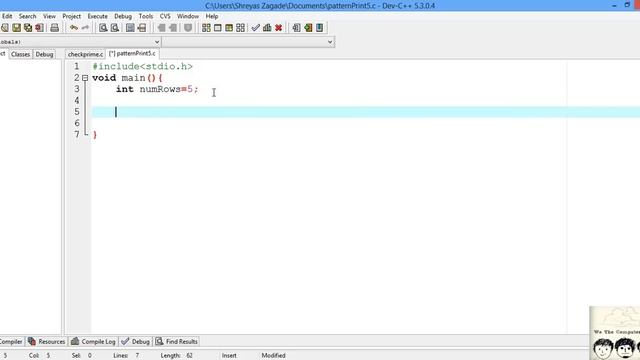Click line number 6 in the gutter

(x=77, y=123)
